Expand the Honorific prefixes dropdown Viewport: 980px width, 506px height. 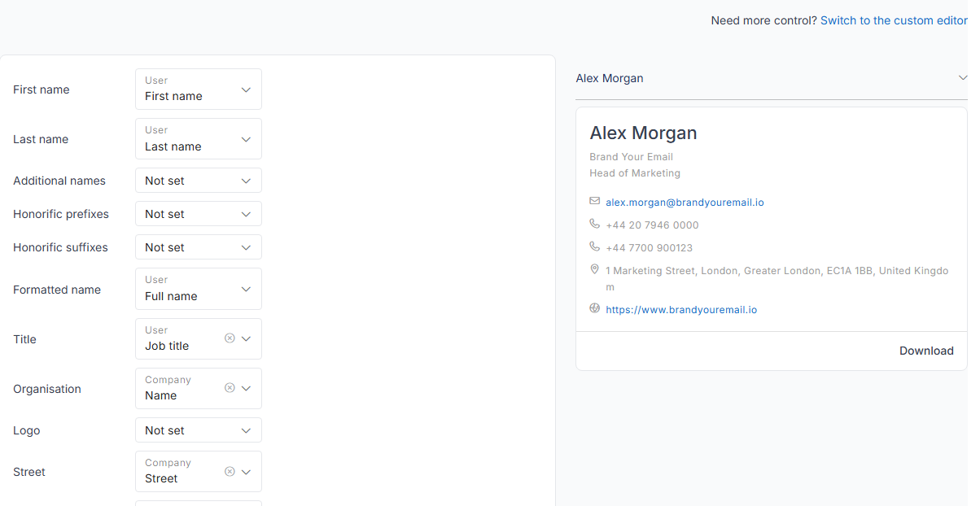pyautogui.click(x=199, y=213)
